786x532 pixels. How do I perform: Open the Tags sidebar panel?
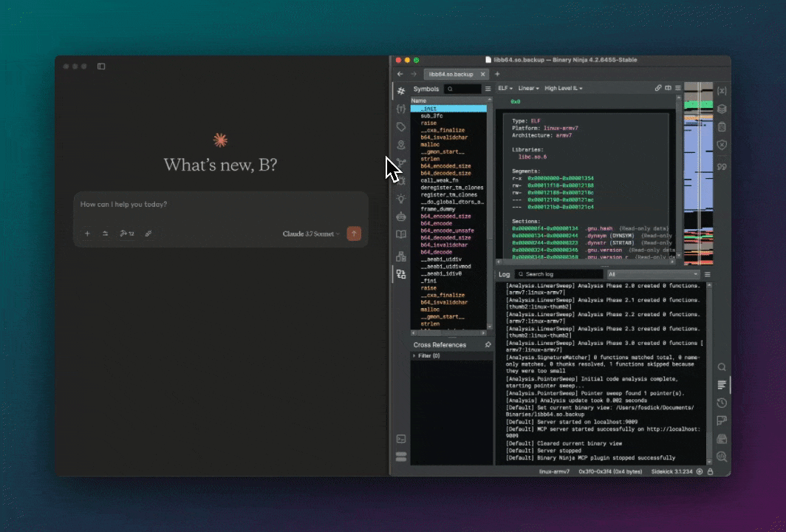[x=401, y=127]
